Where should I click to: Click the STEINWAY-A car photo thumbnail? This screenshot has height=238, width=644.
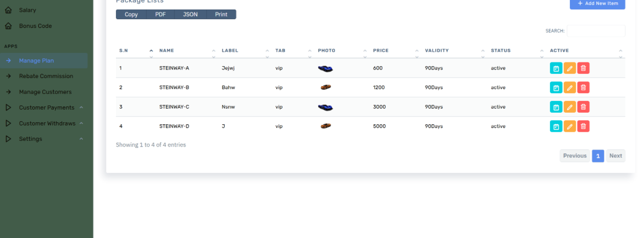click(x=325, y=68)
